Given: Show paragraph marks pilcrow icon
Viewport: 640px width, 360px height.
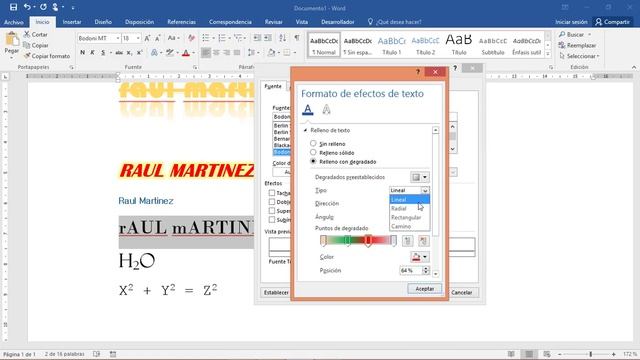Looking at the screenshot, I should [x=297, y=38].
